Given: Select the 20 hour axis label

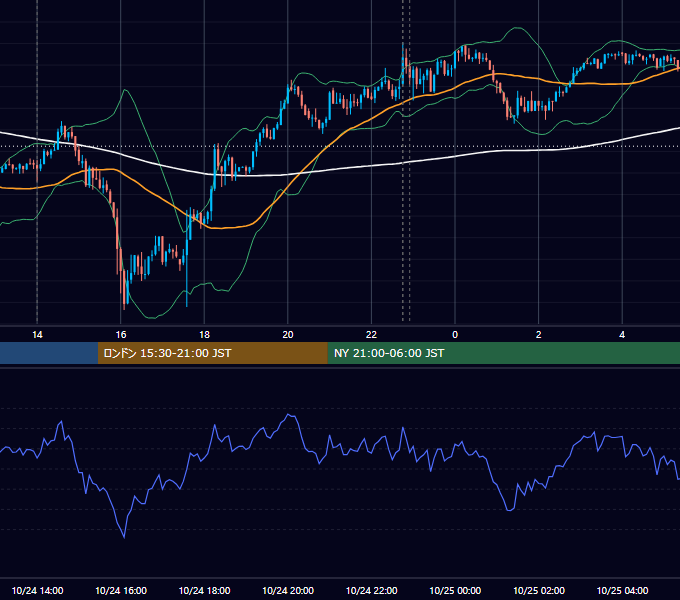Looking at the screenshot, I should pos(288,335).
